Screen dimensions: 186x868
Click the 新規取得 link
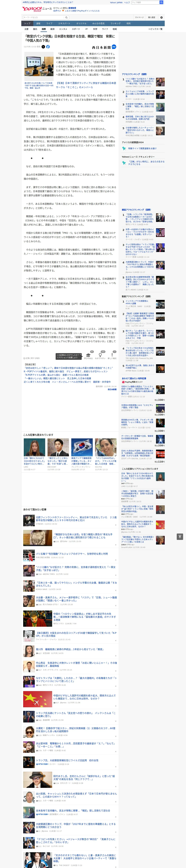[72, 8]
